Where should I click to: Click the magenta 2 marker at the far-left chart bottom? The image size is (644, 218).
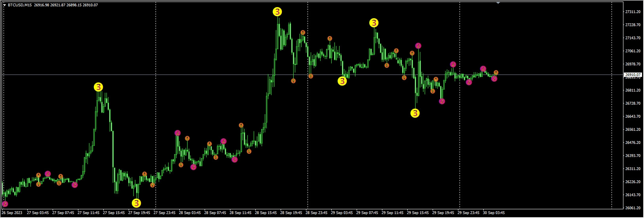coord(5,204)
